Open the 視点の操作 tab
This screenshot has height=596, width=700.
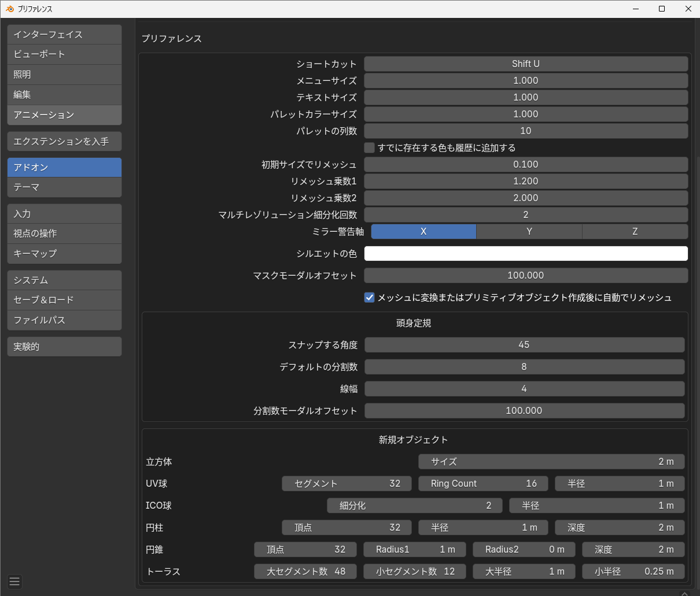click(64, 234)
